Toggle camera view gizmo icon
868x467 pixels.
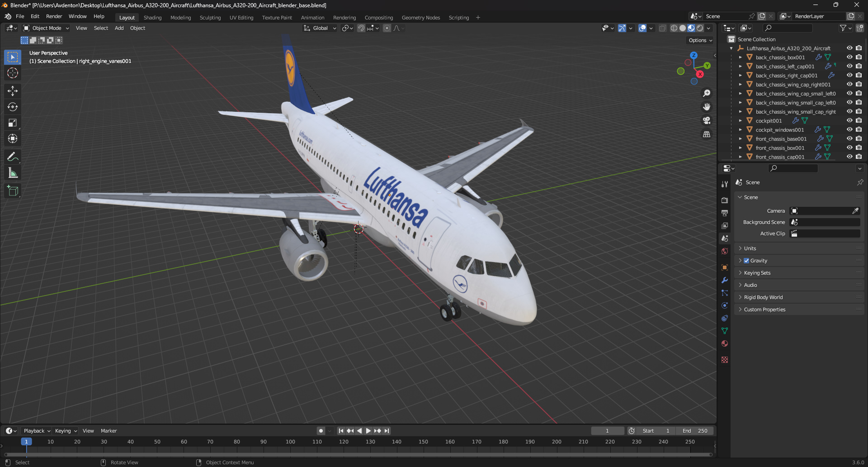point(707,120)
